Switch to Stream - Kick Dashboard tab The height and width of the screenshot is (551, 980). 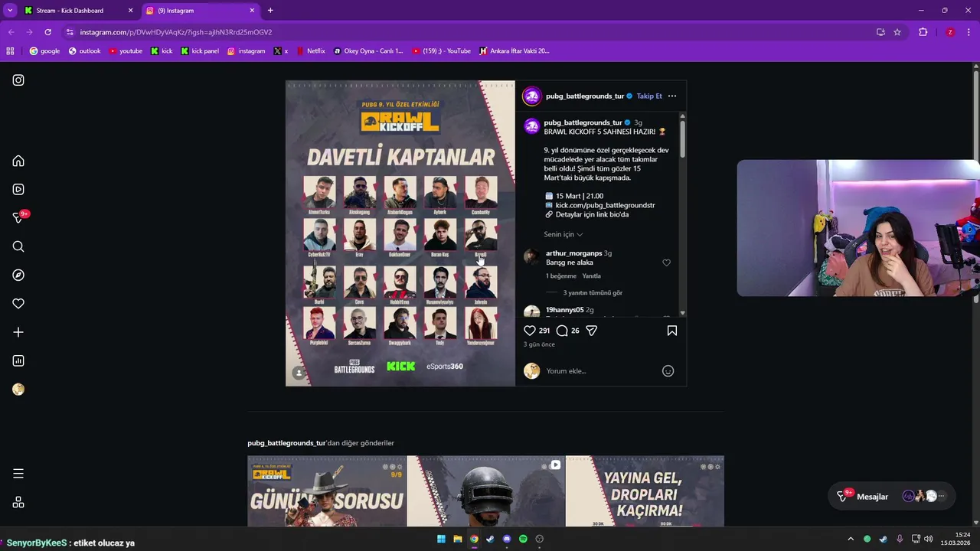tap(79, 11)
